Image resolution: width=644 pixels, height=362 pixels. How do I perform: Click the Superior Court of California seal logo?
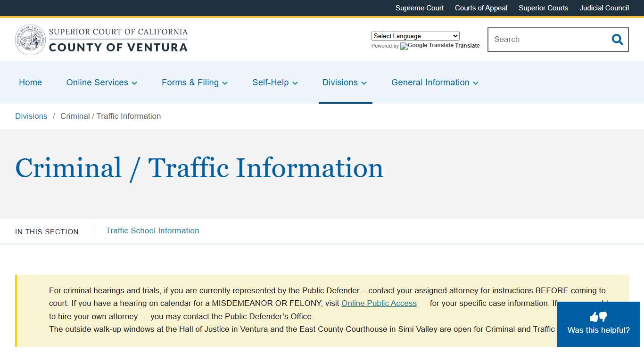(x=30, y=40)
